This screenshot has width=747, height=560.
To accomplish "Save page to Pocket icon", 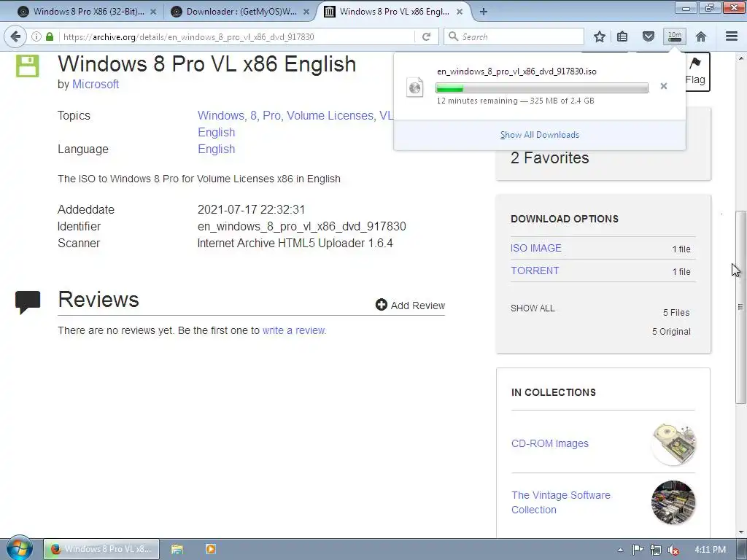I will point(648,36).
